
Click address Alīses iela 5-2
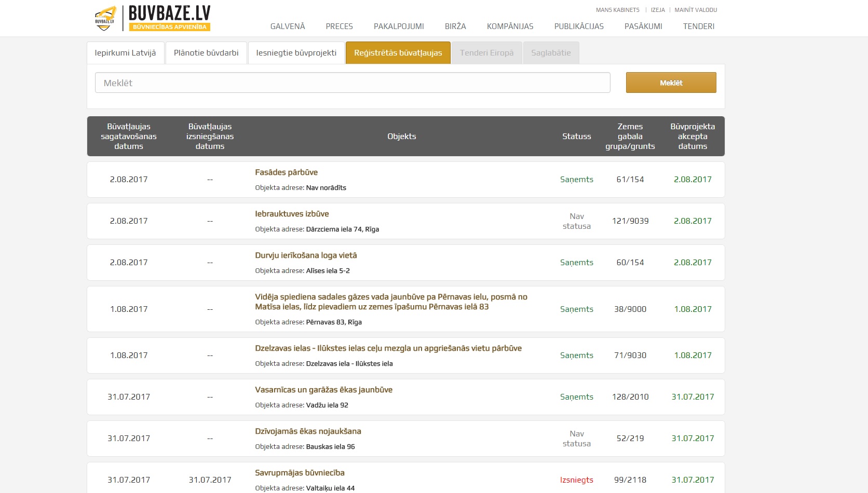[x=328, y=271]
